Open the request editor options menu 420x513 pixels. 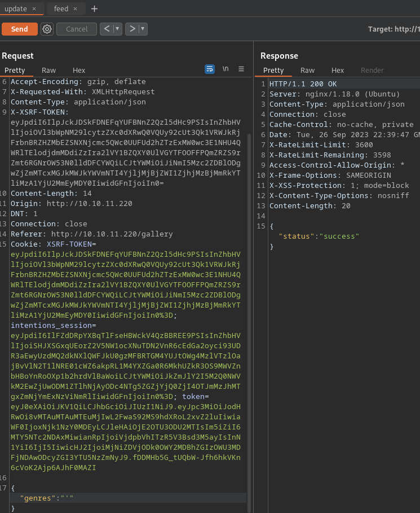[x=241, y=69]
